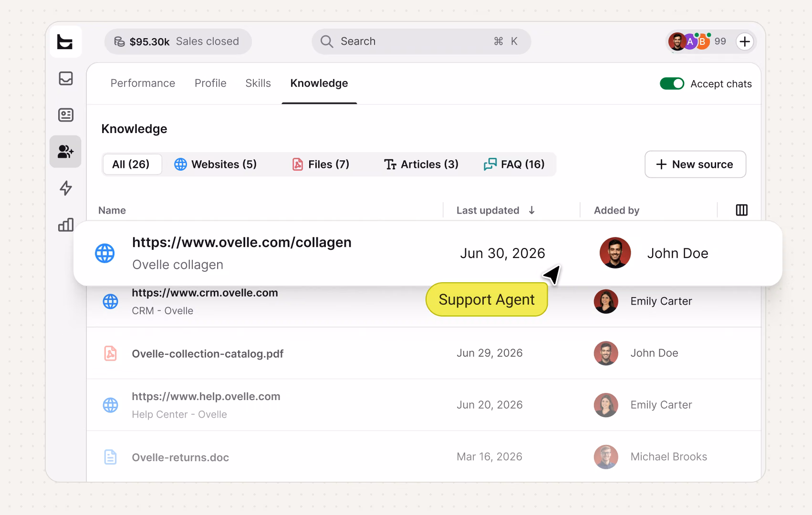
Task: Filter by All (26) sources
Action: pyautogui.click(x=131, y=164)
